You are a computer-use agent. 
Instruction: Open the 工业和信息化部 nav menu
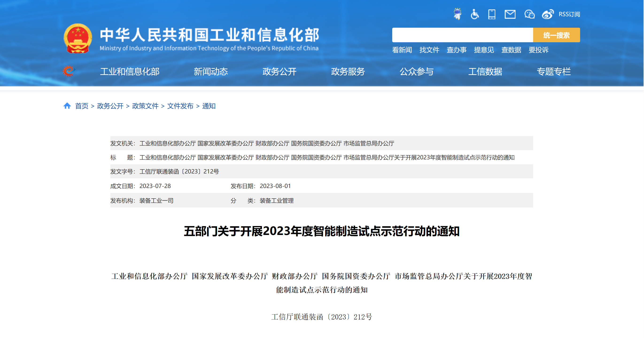(x=130, y=72)
